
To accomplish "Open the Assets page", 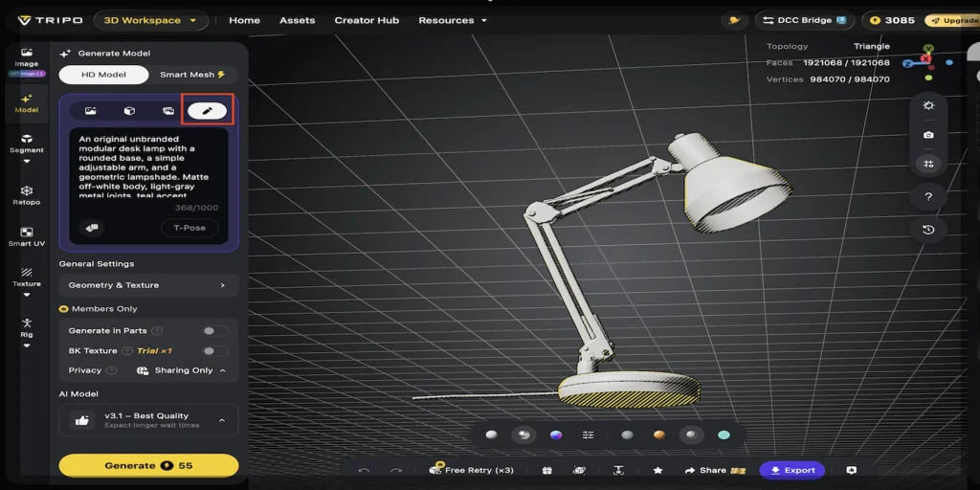I will (x=297, y=20).
